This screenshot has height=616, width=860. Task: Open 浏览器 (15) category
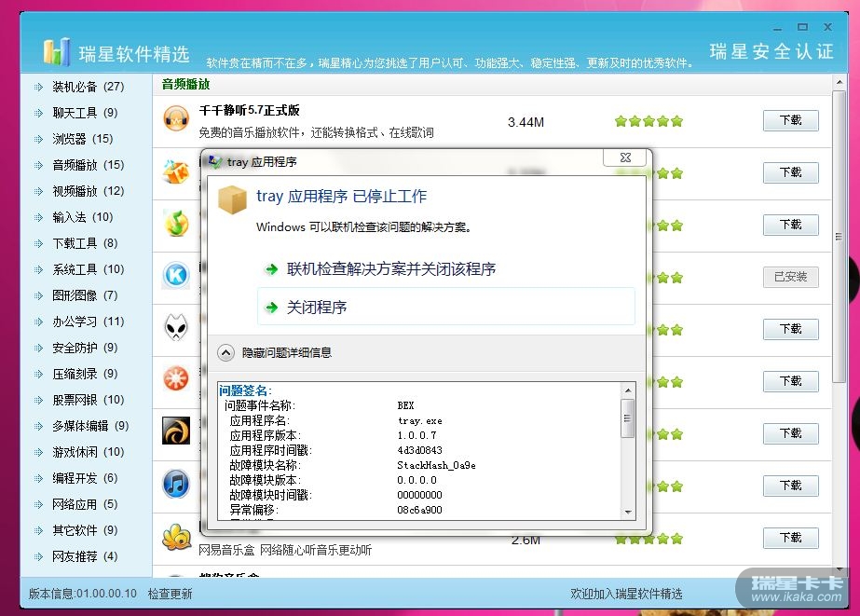pyautogui.click(x=82, y=139)
